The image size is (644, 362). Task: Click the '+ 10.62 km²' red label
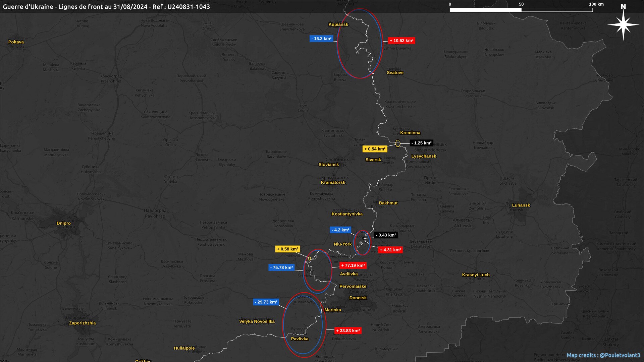[x=401, y=41]
